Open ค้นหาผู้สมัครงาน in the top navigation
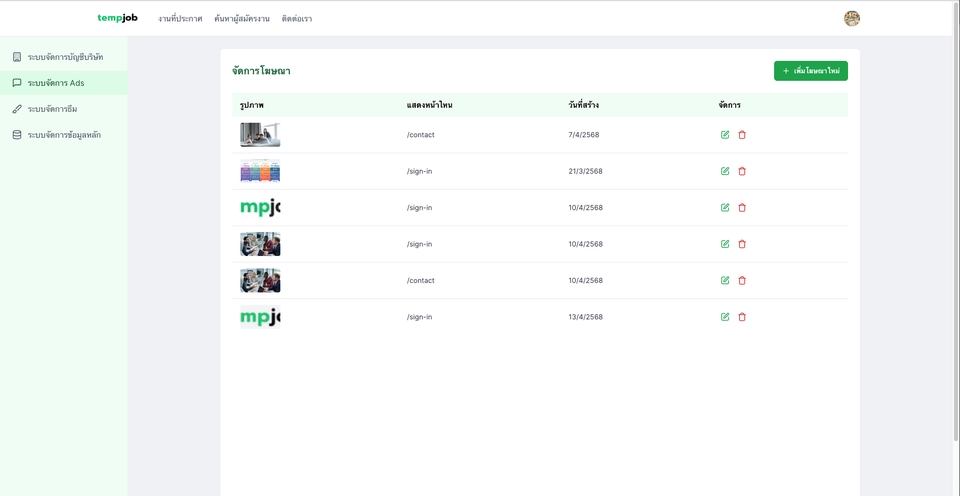960x496 pixels. (x=242, y=19)
